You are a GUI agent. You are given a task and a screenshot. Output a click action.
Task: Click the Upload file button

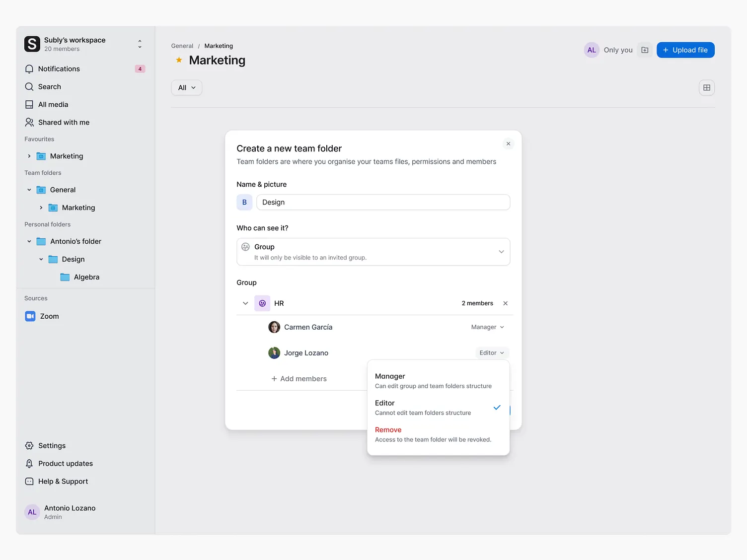pyautogui.click(x=685, y=50)
